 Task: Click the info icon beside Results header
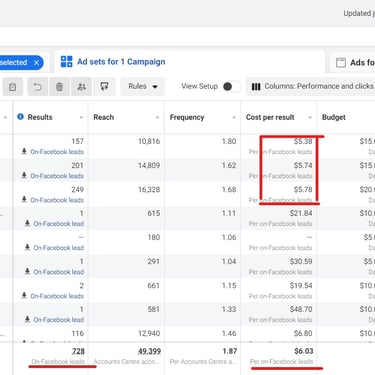point(20,117)
